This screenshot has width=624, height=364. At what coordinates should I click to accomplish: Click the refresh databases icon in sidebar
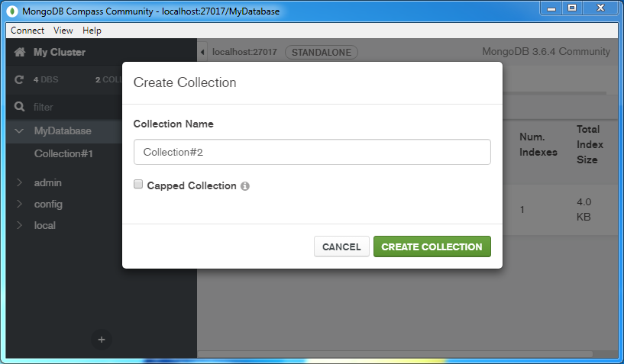tap(18, 79)
